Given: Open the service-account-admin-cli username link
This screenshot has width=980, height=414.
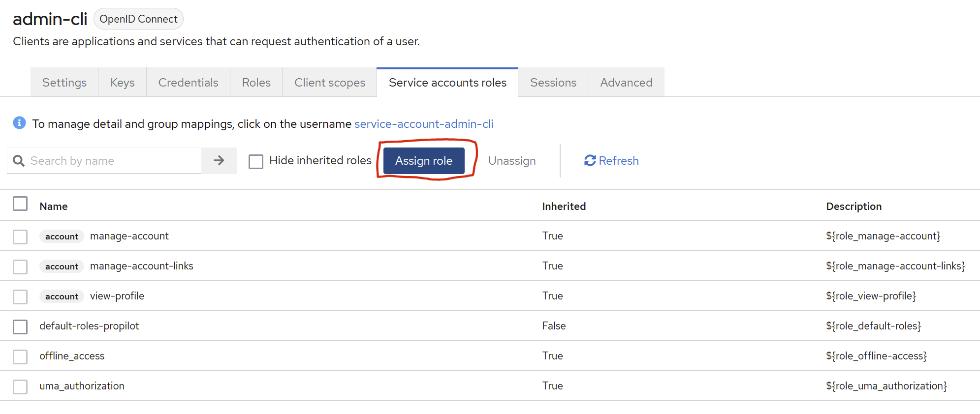Looking at the screenshot, I should (x=424, y=124).
